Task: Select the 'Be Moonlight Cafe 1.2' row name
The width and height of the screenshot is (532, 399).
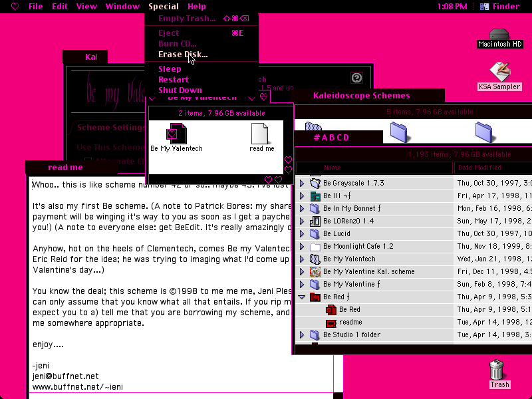Action: click(358, 246)
